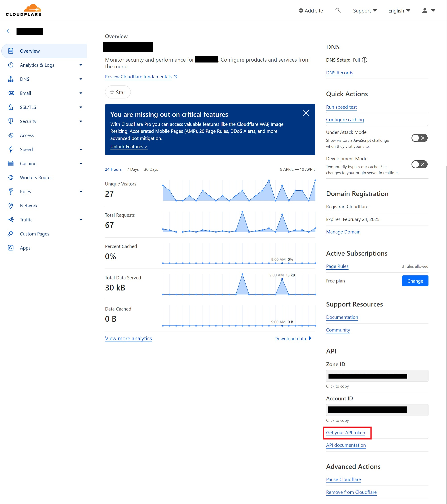Open the Custom Pages wrench icon
The image size is (447, 504).
11,233
